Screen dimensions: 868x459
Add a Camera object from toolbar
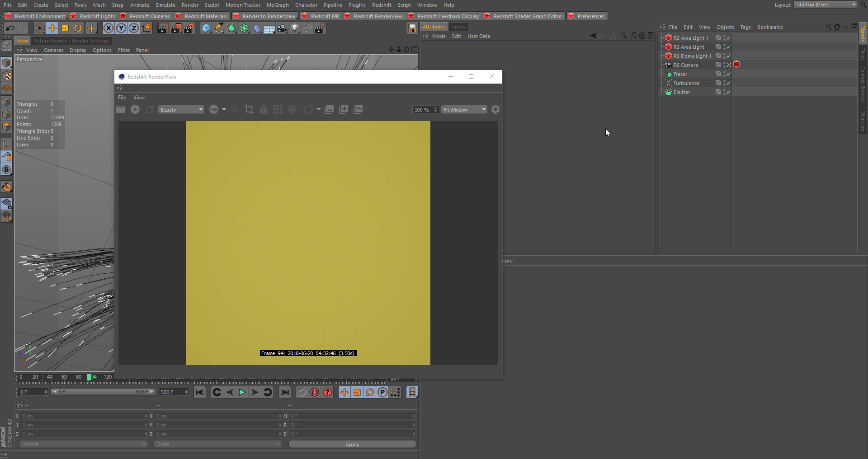(282, 28)
